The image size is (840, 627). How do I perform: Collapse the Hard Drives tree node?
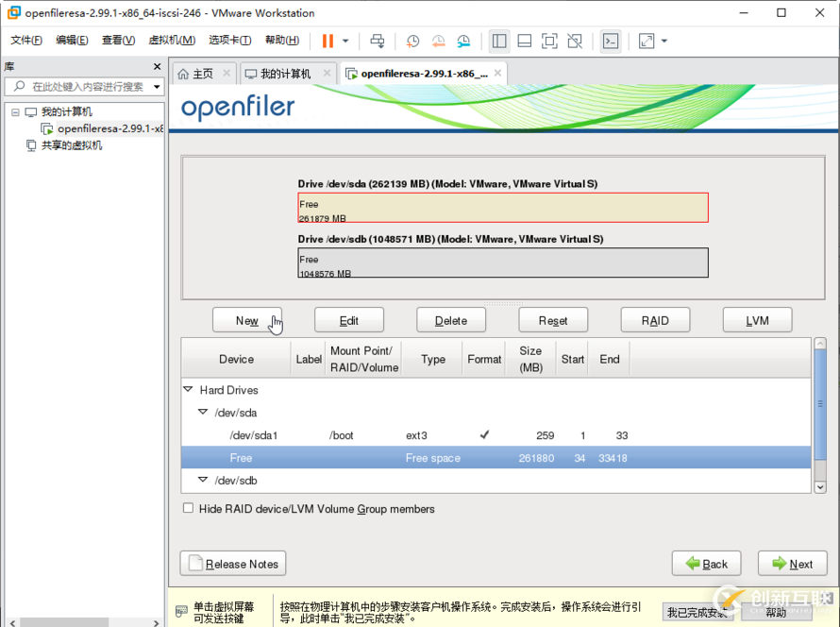click(x=188, y=389)
